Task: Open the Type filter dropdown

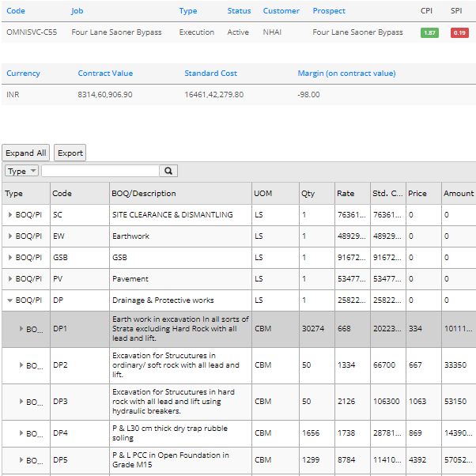Action: (x=21, y=171)
